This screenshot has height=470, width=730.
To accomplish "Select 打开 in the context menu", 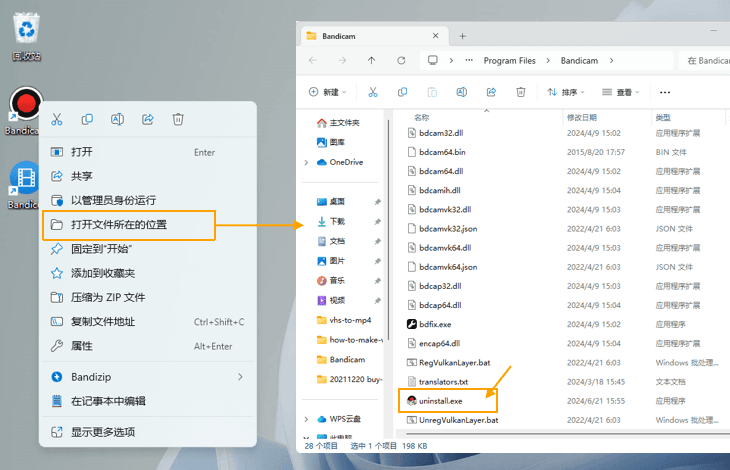I will point(148,152).
